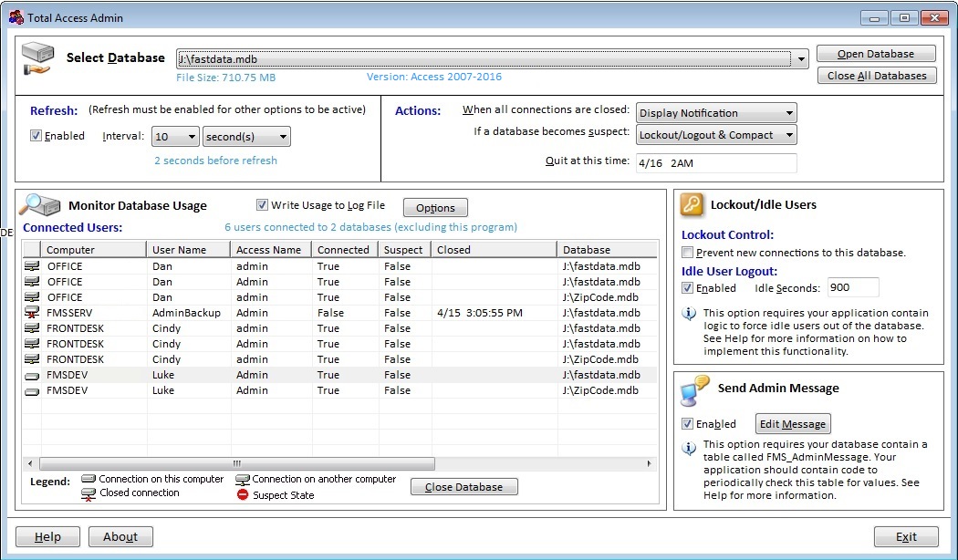Click the Closed connection legend icon
The height and width of the screenshot is (560, 958).
pyautogui.click(x=90, y=493)
